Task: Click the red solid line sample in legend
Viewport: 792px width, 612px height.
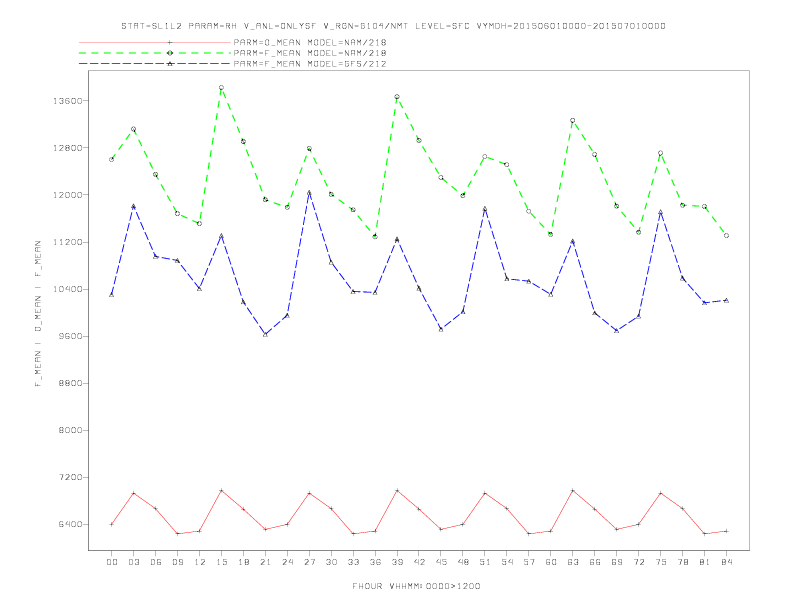Action: tap(155, 42)
